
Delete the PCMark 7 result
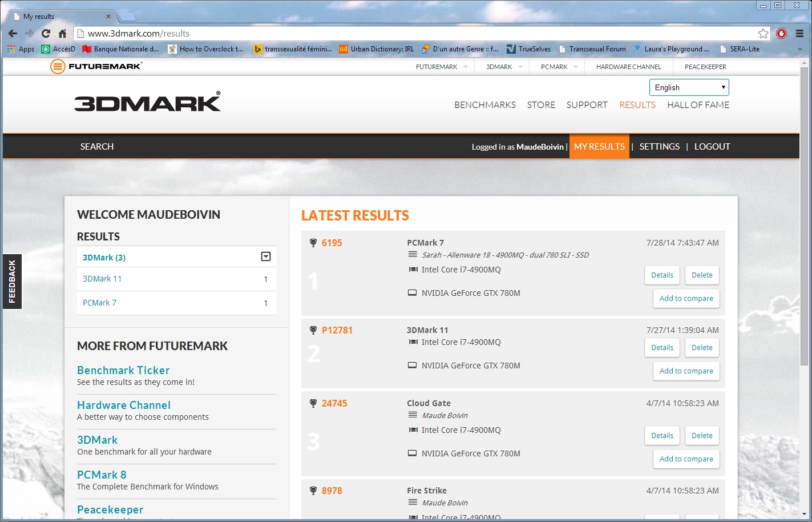tap(702, 275)
